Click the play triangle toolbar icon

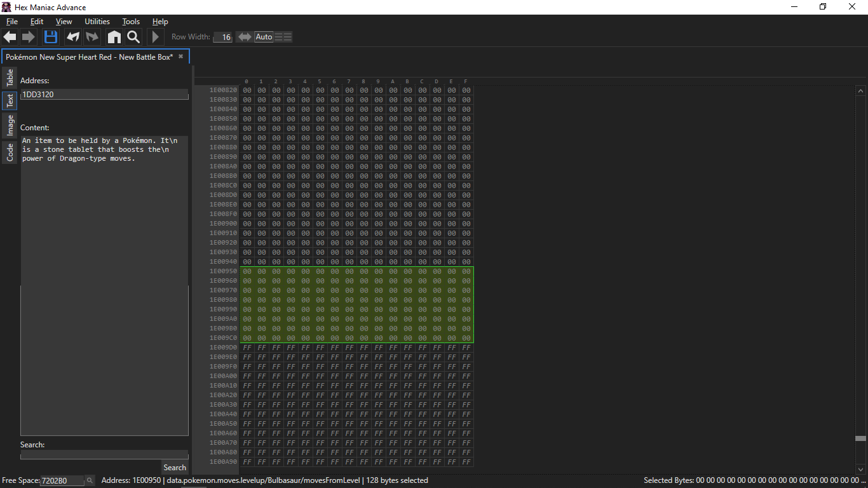coord(155,37)
